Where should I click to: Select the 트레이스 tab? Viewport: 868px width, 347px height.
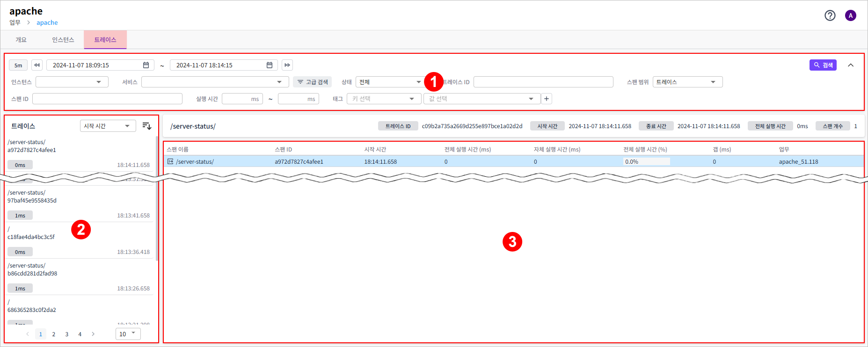click(x=105, y=40)
